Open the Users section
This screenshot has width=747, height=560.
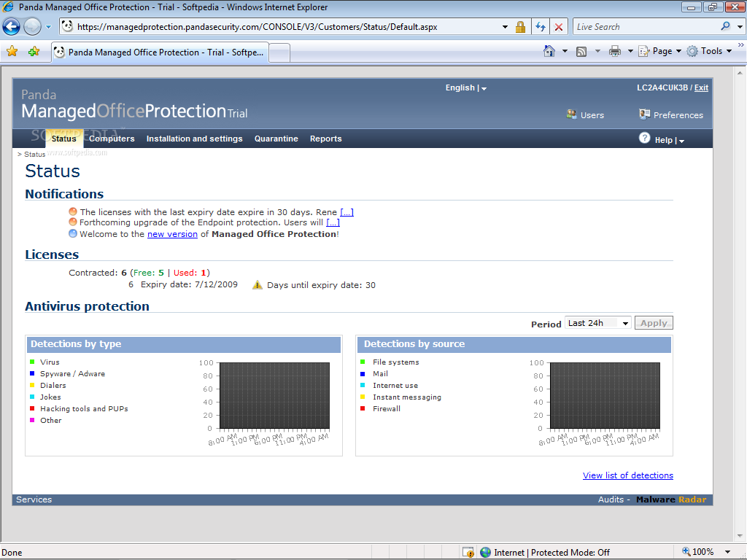point(592,115)
